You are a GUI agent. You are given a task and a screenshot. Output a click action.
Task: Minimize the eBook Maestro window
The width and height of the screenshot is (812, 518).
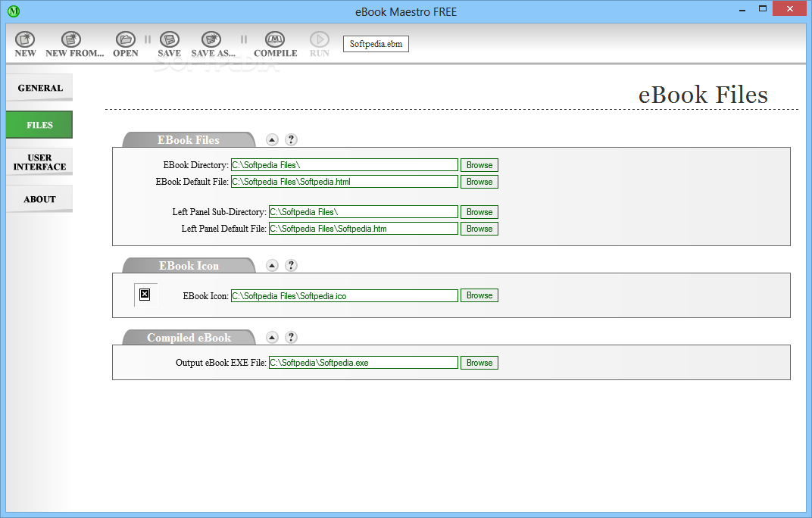(x=742, y=9)
